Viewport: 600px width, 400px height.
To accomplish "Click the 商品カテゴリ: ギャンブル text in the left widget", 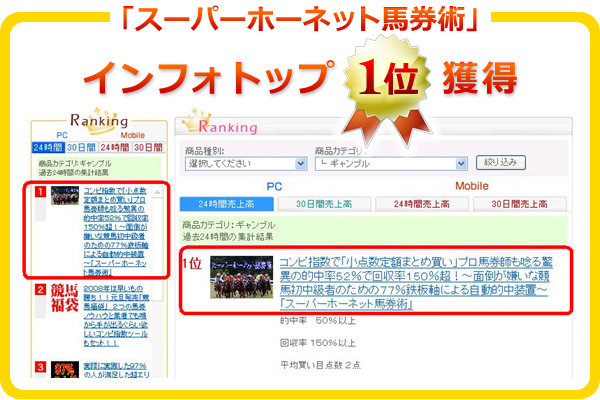I will click(x=75, y=163).
